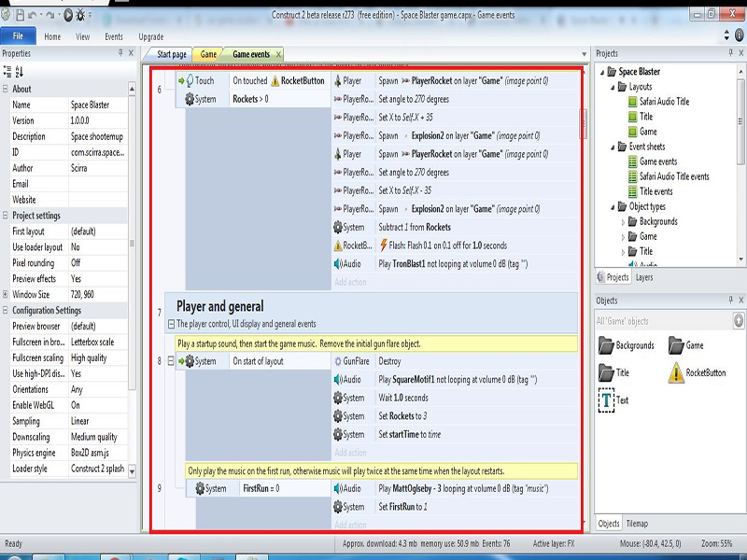Collapse the About properties section
Viewport: 747px width, 560px height.
point(6,89)
